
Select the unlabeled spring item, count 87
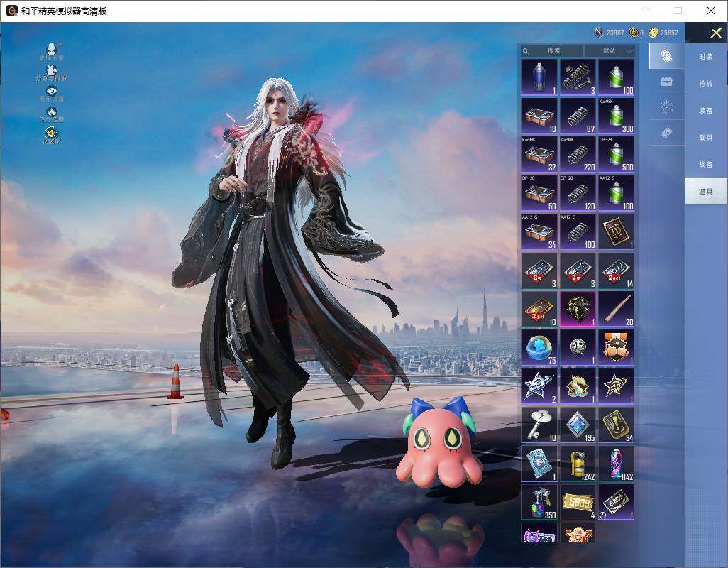coord(578,116)
